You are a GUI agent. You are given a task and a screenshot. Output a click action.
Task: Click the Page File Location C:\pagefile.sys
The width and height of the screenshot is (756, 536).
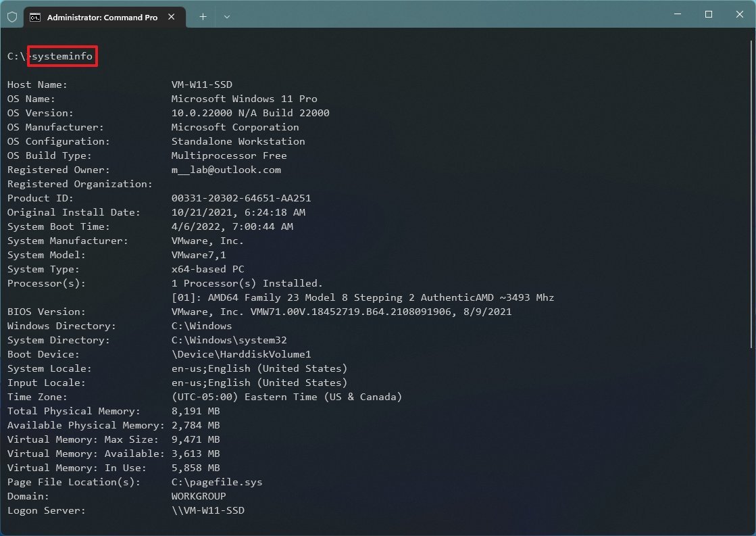tap(218, 482)
